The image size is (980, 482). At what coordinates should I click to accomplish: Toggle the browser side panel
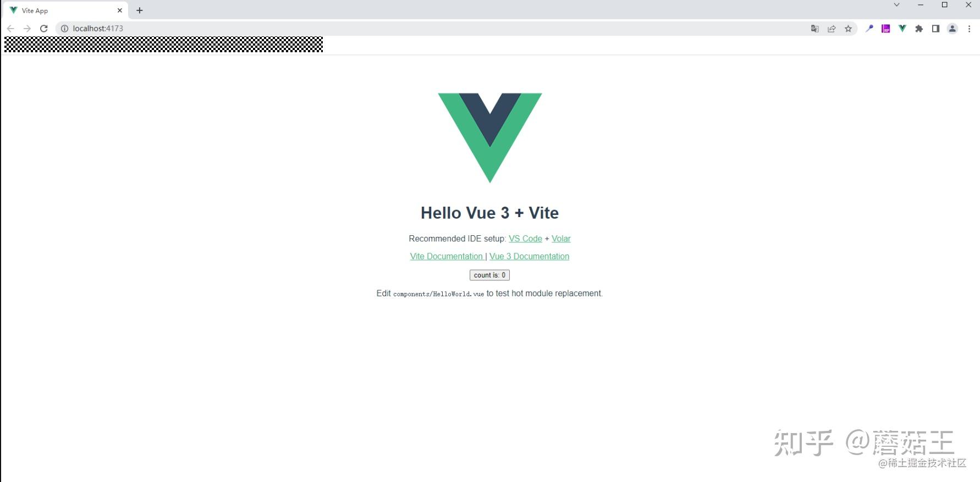point(935,29)
